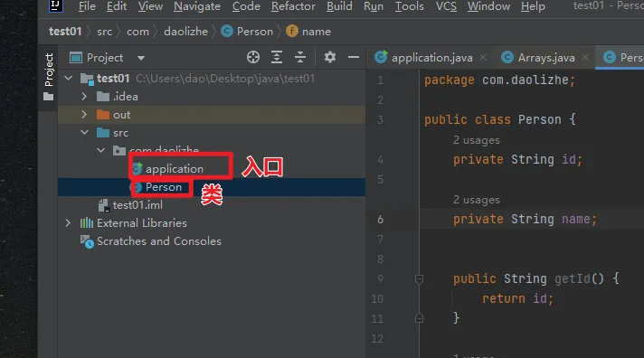This screenshot has height=358, width=644.
Task: Expand External Libraries node
Action: (68, 223)
